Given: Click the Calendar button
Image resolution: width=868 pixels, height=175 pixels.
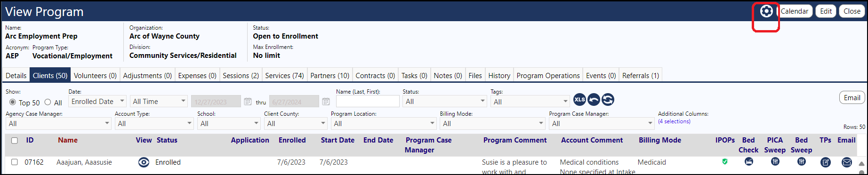Looking at the screenshot, I should (794, 11).
